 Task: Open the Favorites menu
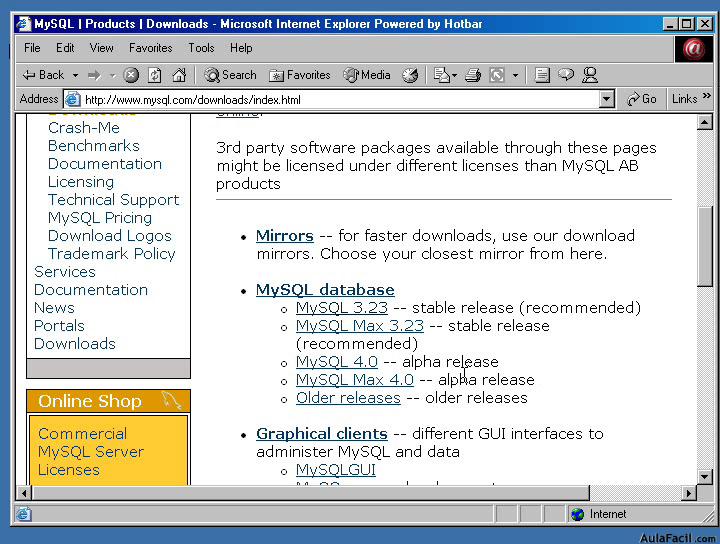pos(151,48)
